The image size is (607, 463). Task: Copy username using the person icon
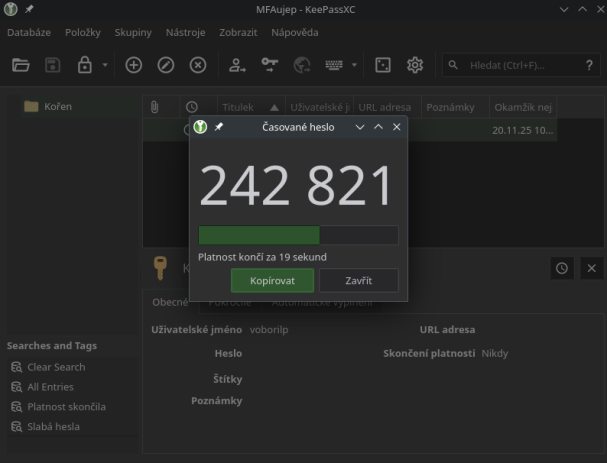[x=237, y=65]
